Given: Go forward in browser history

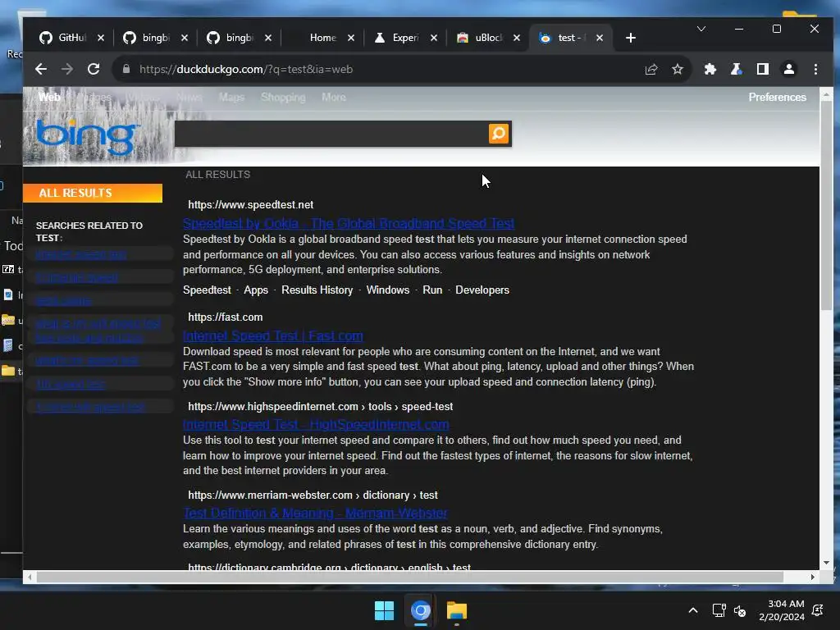Looking at the screenshot, I should pos(67,69).
